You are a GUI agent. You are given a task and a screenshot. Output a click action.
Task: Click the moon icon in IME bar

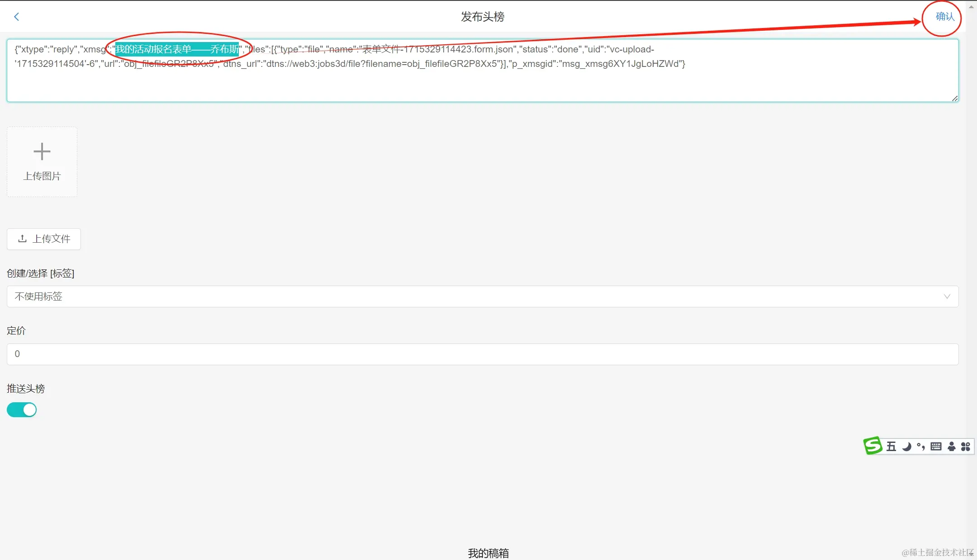tap(906, 447)
